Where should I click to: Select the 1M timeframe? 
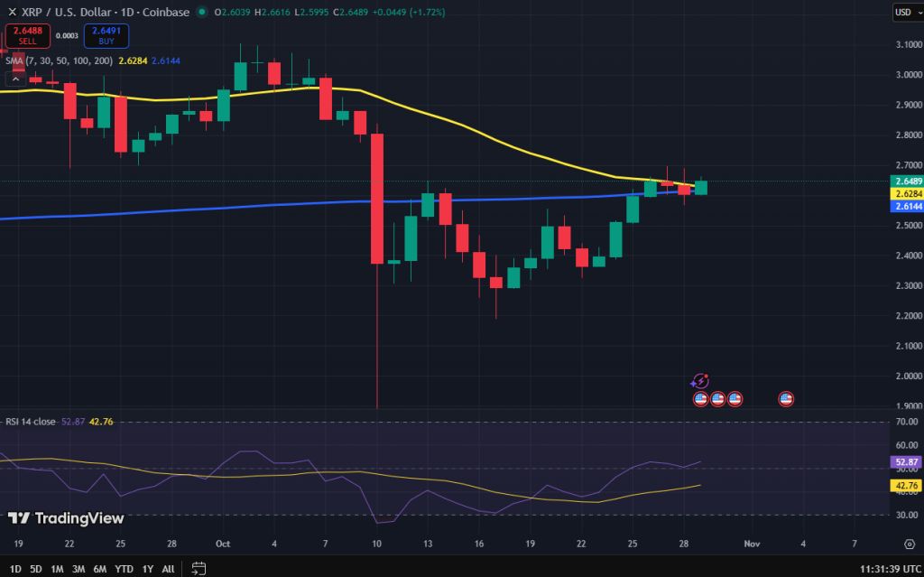click(x=56, y=567)
